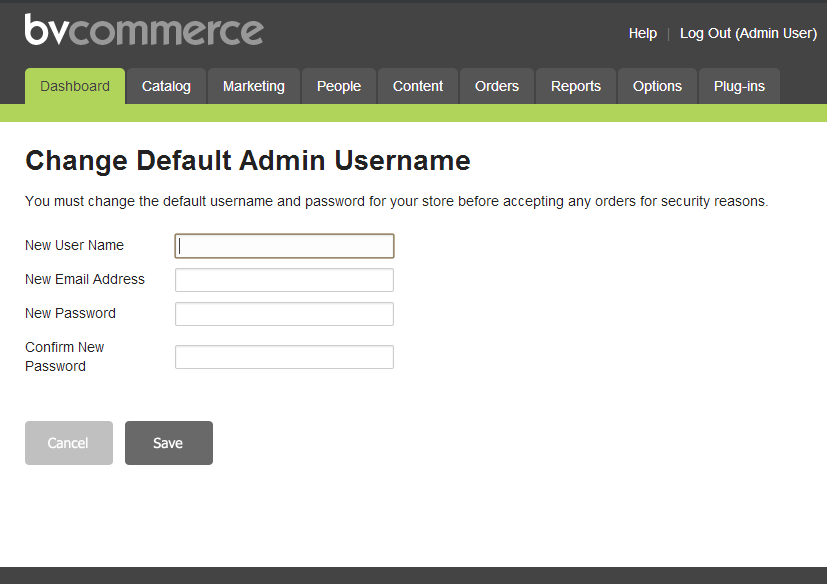Focus the New User Name field

point(284,246)
